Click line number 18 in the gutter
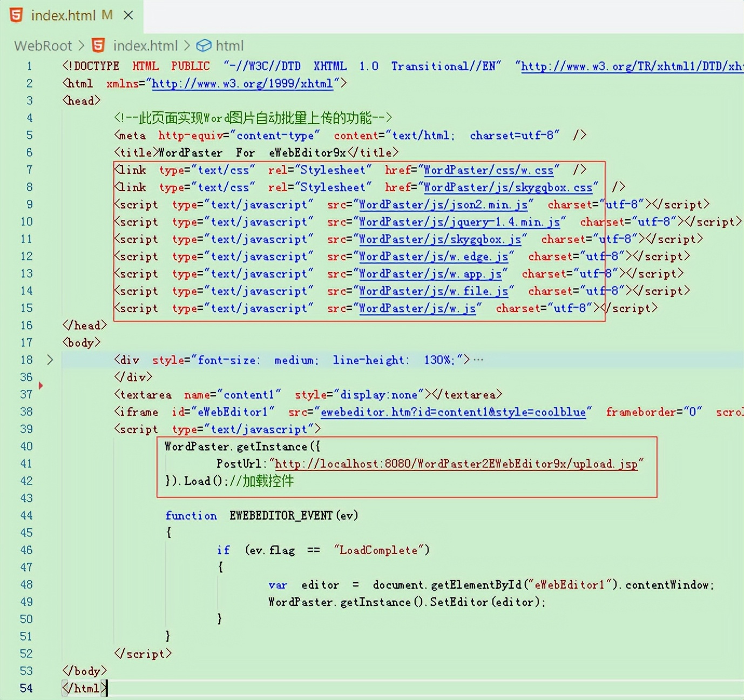The image size is (744, 700). tap(26, 360)
